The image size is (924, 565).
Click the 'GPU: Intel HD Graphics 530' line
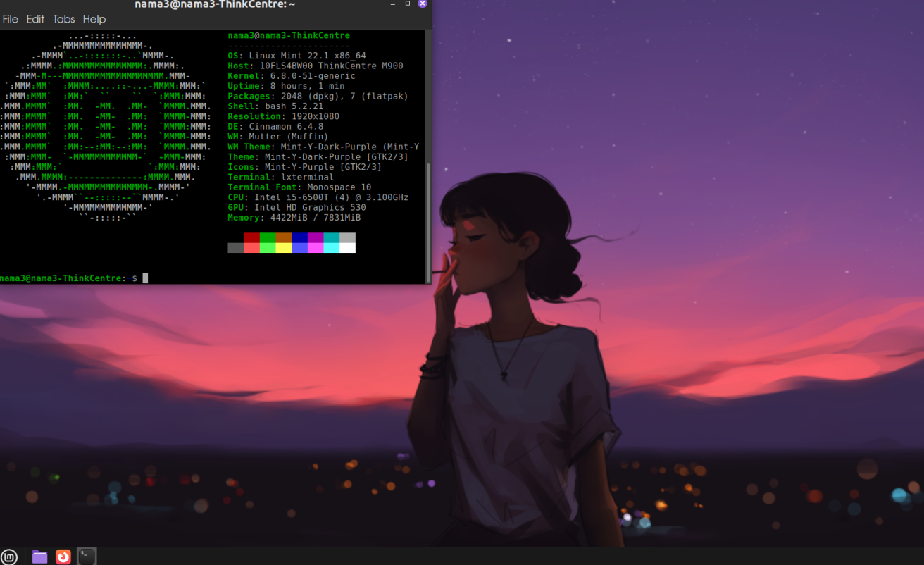click(x=296, y=208)
